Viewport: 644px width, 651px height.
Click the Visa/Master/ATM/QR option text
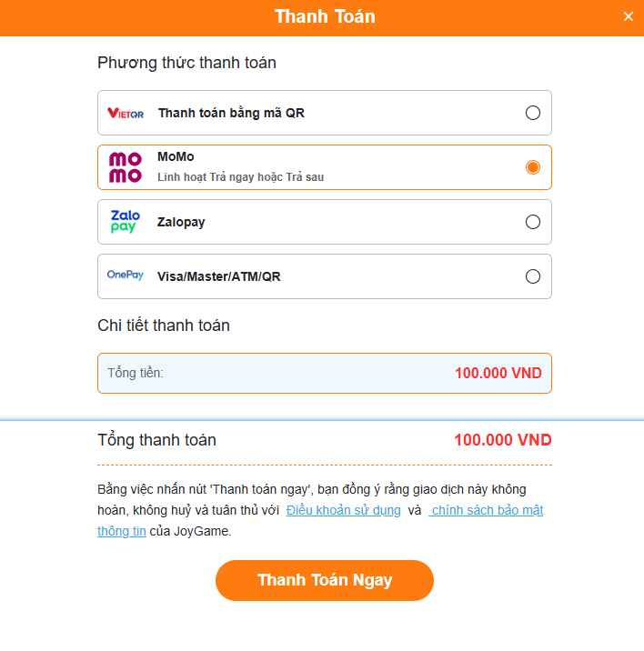[218, 276]
